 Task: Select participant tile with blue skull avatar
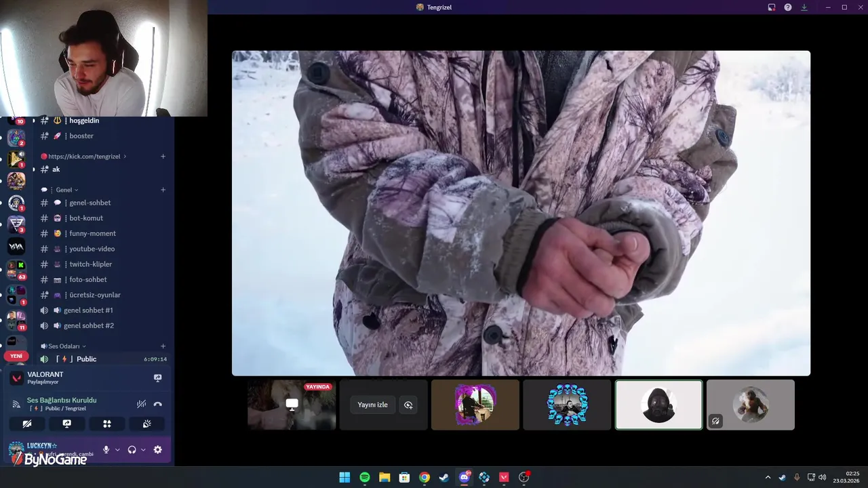coord(567,405)
